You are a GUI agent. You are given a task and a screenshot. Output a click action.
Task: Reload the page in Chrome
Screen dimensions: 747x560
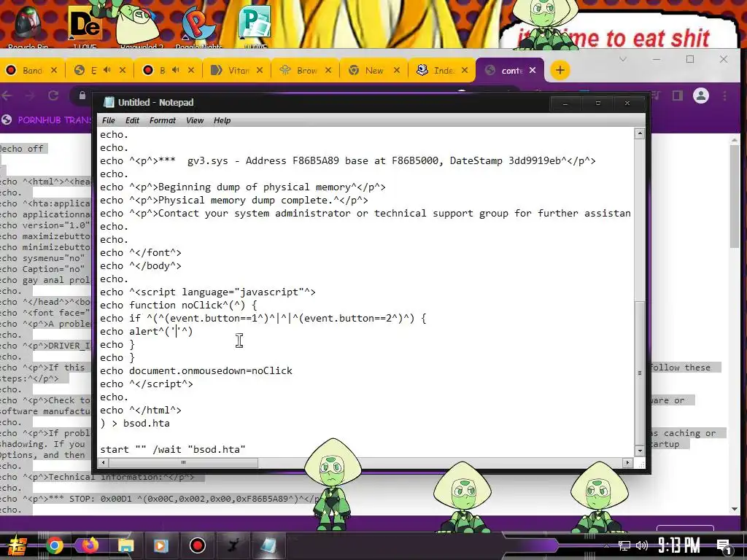tap(53, 96)
